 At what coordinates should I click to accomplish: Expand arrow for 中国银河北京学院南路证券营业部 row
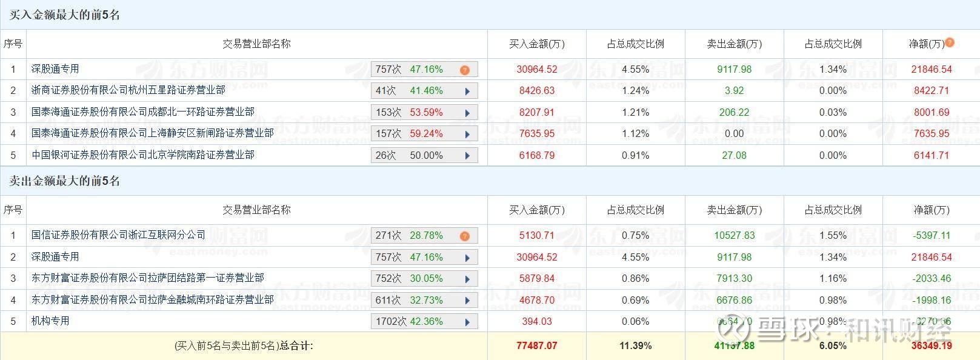click(x=467, y=156)
